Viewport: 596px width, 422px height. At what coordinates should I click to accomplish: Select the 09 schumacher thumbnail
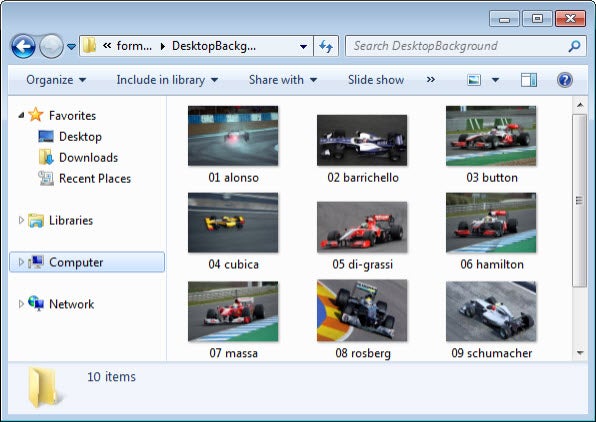click(491, 311)
